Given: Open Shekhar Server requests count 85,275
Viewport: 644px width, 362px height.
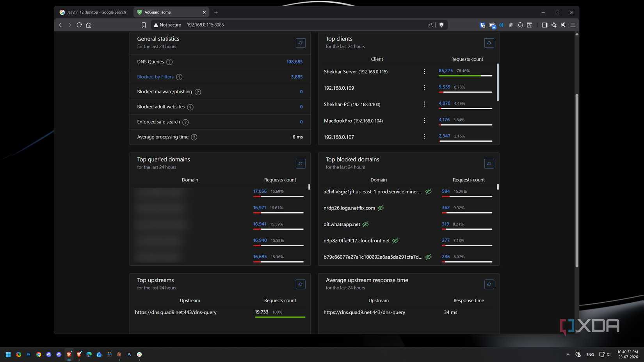Looking at the screenshot, I should click(x=445, y=71).
